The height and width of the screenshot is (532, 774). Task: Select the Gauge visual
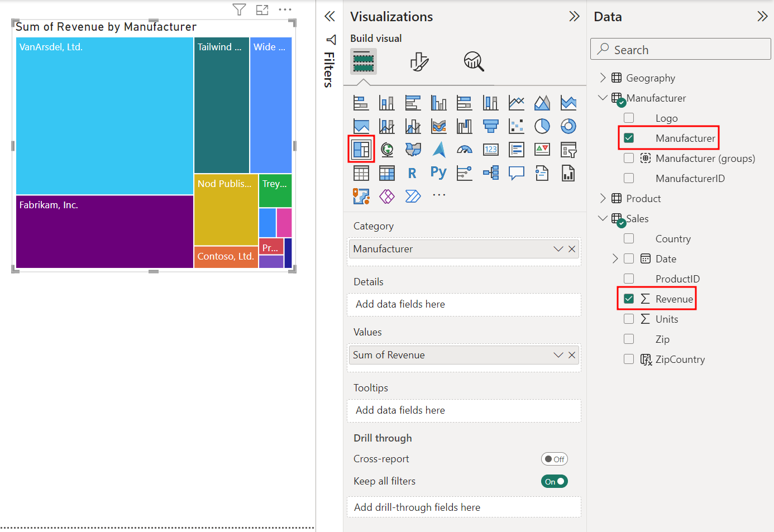coord(465,149)
